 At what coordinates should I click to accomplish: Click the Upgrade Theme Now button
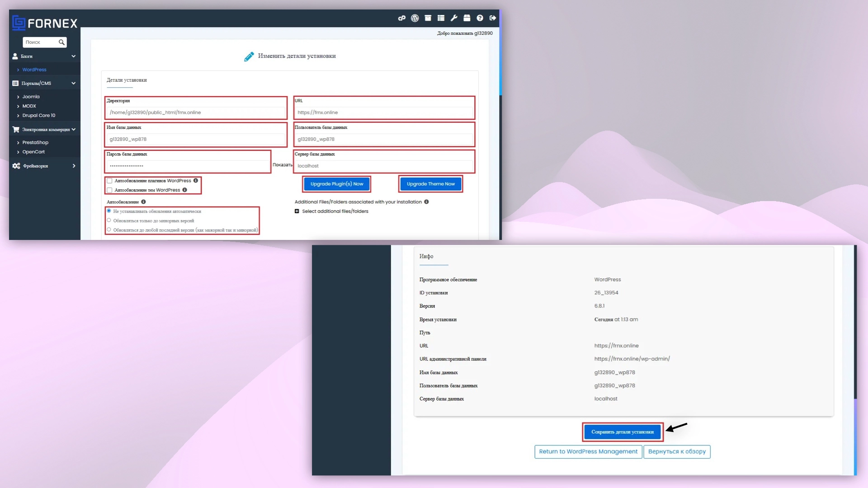(x=430, y=184)
